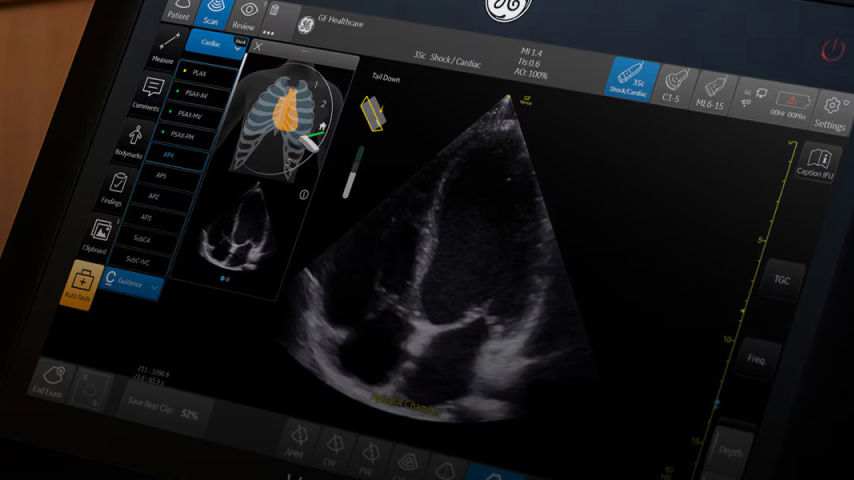Click the End Exam button
The image size is (854, 480).
pos(47,380)
